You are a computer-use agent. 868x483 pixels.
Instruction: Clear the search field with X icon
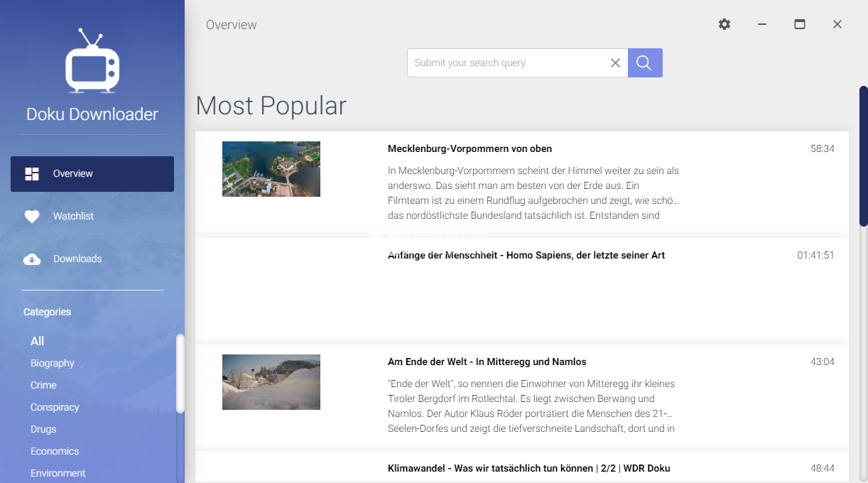click(615, 63)
